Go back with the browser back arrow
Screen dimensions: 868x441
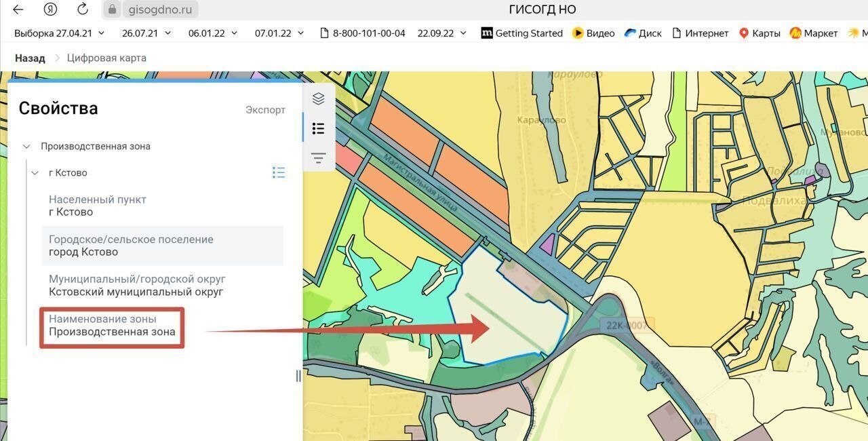tap(18, 9)
